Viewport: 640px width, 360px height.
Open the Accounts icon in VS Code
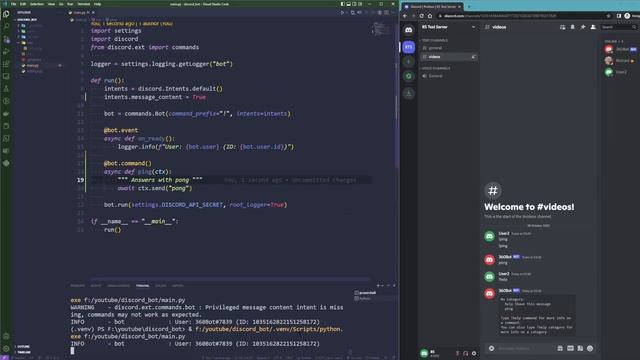pyautogui.click(x=6, y=336)
